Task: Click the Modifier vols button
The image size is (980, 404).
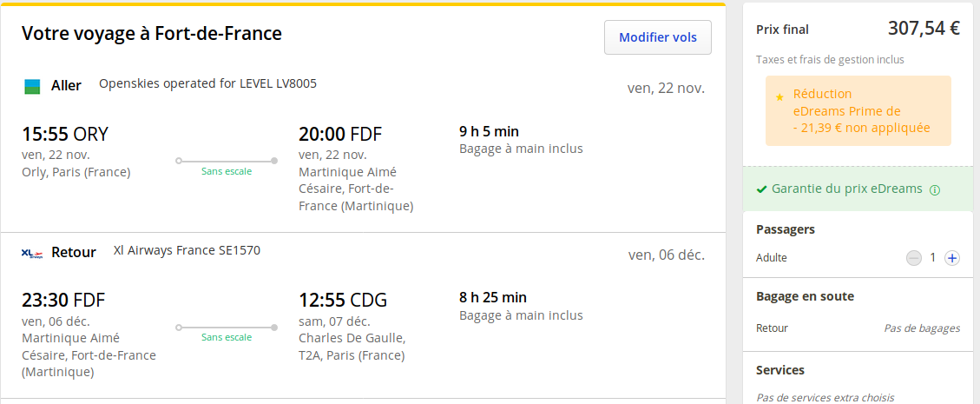Action: 658,37
